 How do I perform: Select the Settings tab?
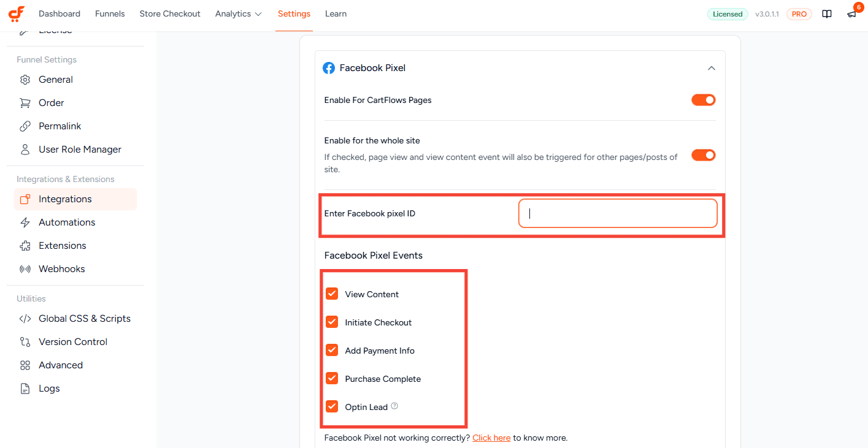click(x=294, y=13)
